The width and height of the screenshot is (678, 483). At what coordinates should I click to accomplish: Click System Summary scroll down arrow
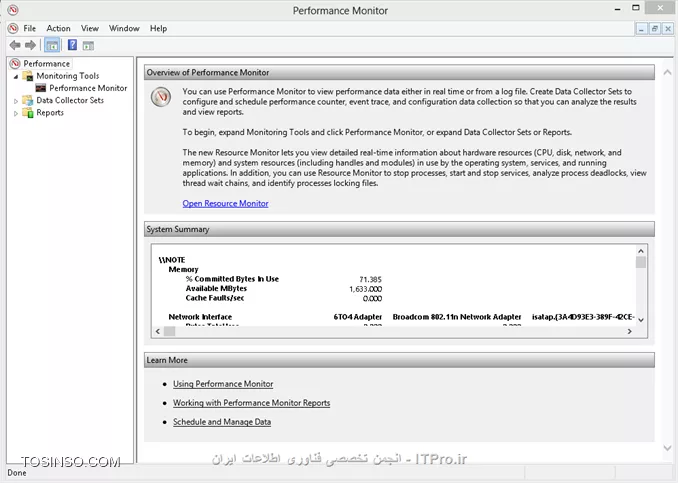click(641, 320)
